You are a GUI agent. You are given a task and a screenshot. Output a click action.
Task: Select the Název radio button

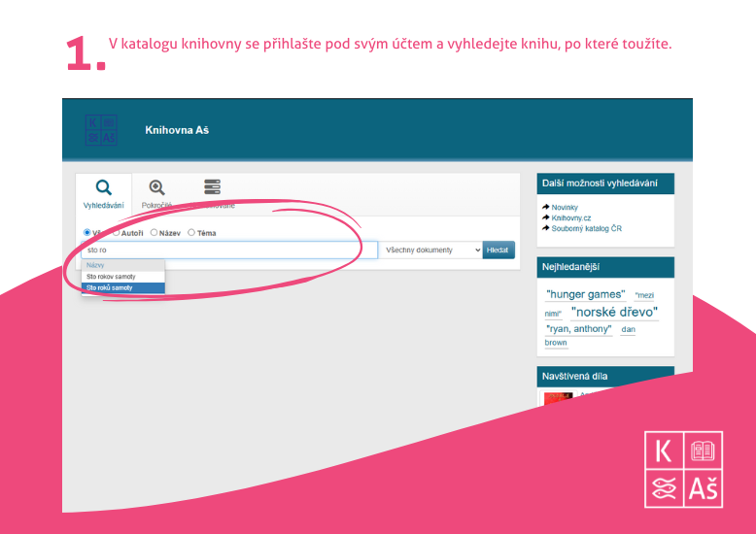coord(154,233)
